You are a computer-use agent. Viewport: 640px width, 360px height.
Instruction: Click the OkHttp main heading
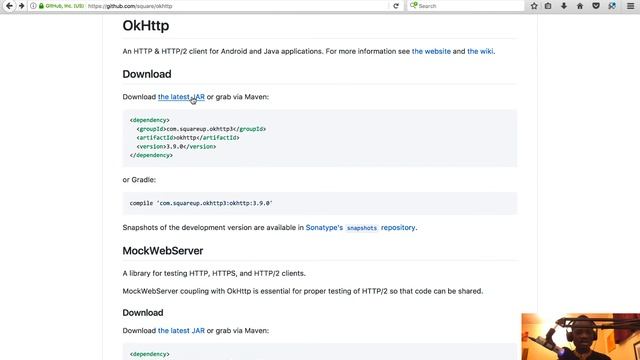(146, 26)
